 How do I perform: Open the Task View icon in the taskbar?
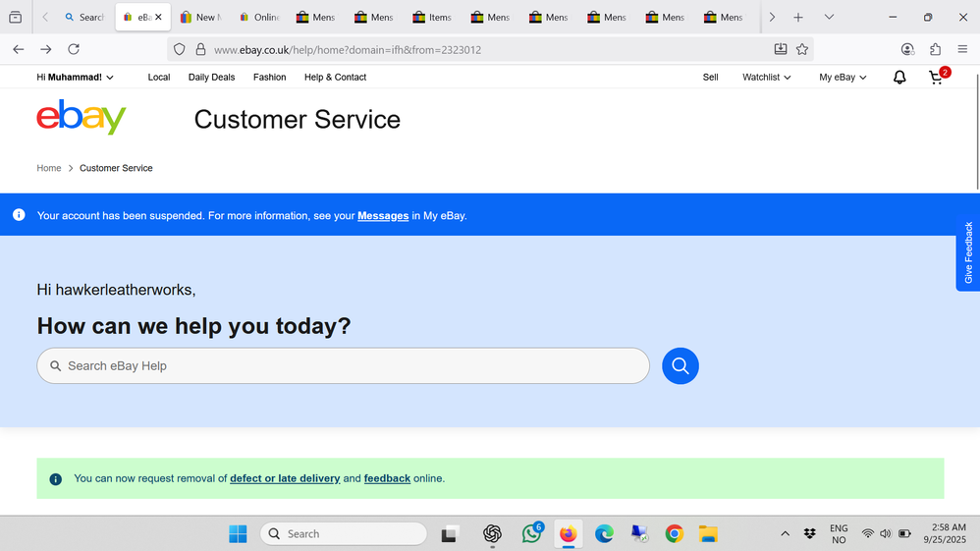pyautogui.click(x=449, y=534)
